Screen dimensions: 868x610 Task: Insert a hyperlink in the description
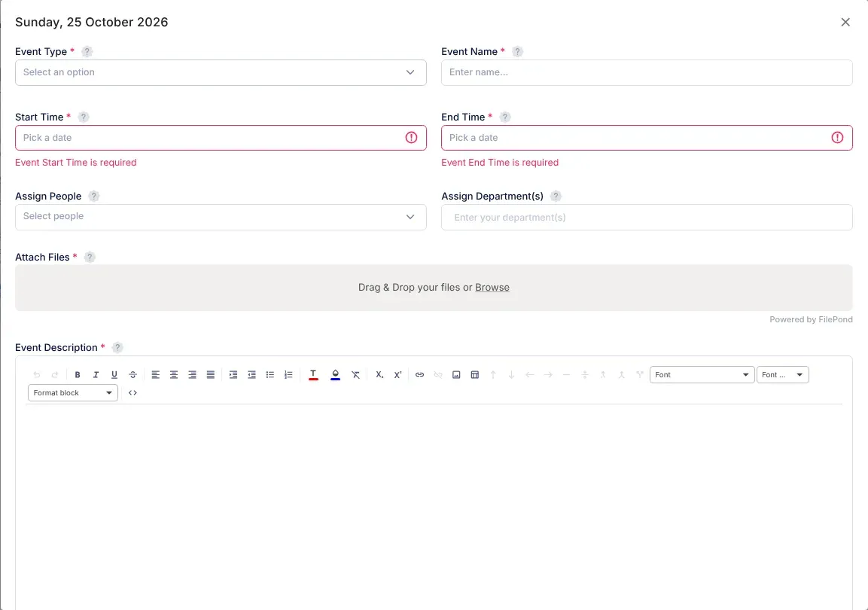tap(419, 375)
